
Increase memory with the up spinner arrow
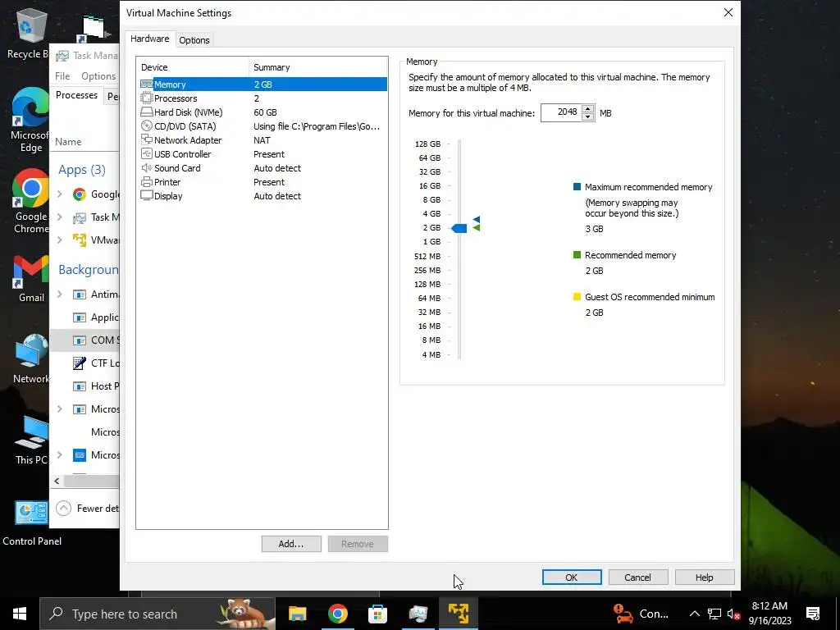[x=587, y=108]
